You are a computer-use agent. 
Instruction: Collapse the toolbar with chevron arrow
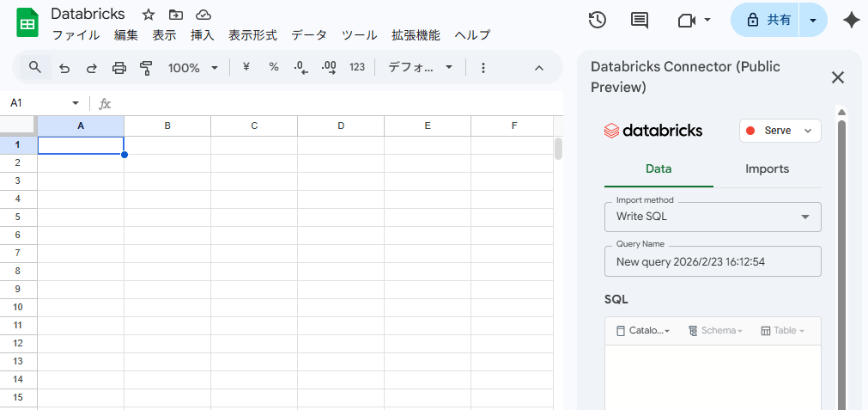point(539,68)
